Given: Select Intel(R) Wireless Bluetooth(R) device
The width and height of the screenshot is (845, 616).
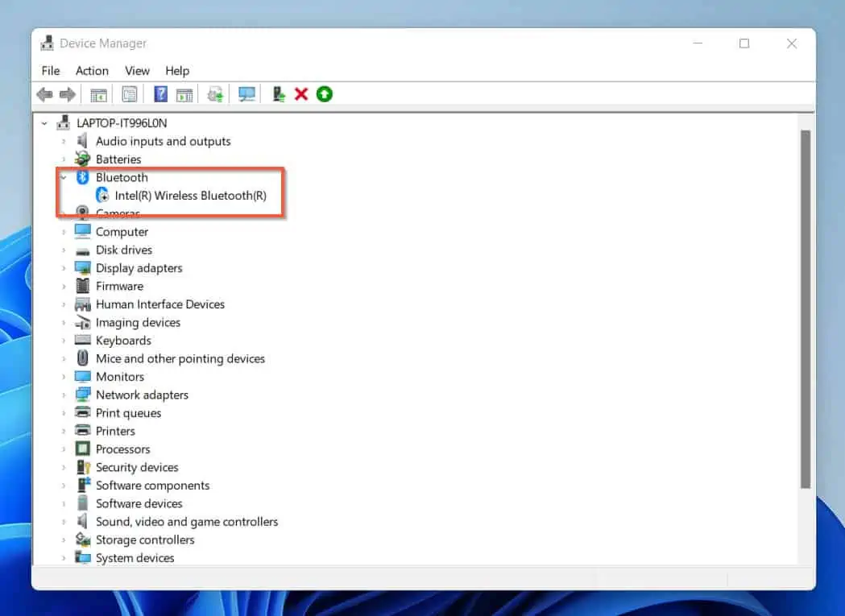Looking at the screenshot, I should coord(190,196).
